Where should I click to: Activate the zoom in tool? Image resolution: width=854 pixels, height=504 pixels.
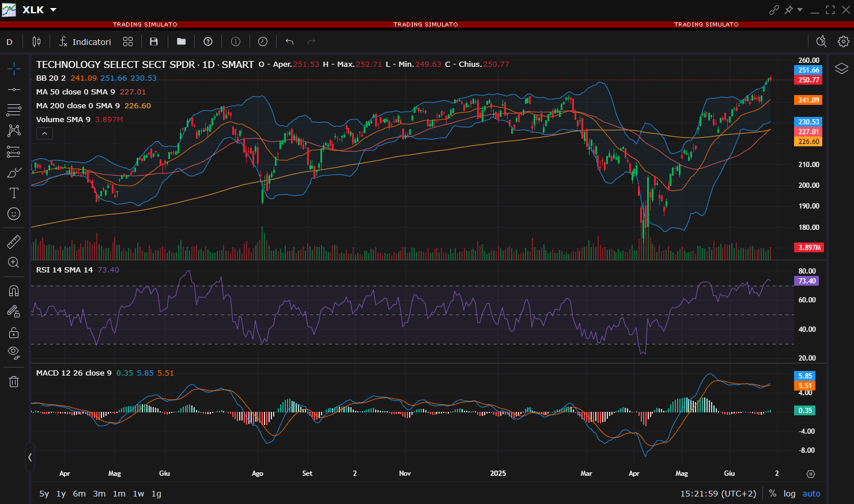pyautogui.click(x=14, y=262)
